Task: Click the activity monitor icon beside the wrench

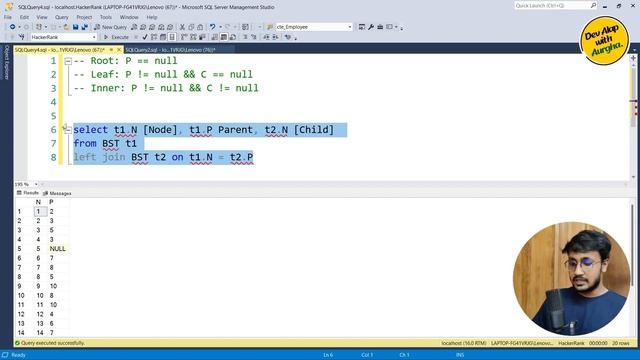Action: (x=362, y=27)
